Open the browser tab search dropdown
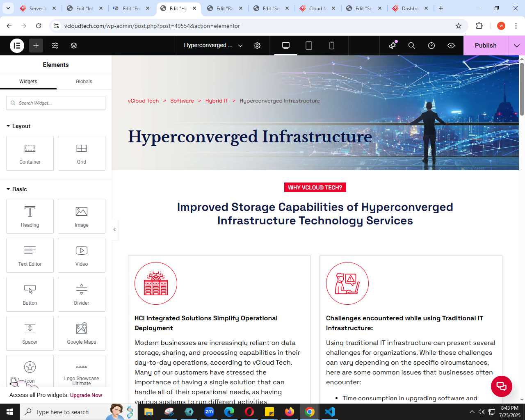Screen dimensions: 525x420 8,8
